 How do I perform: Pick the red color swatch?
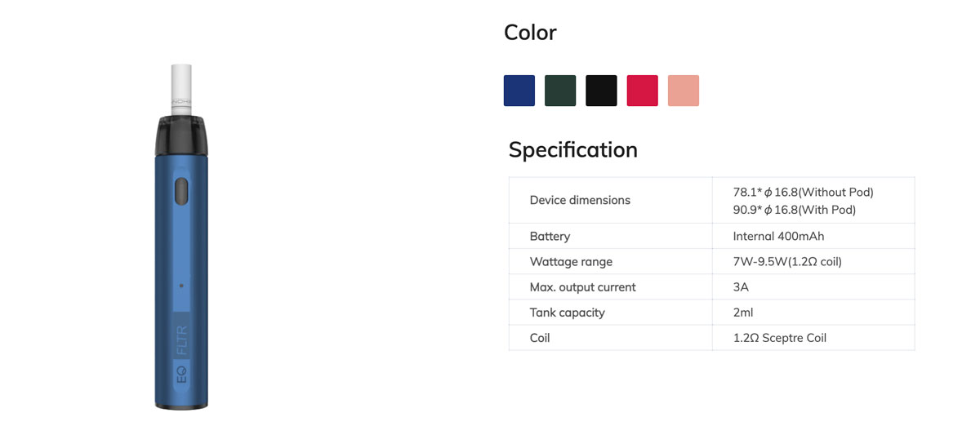pyautogui.click(x=642, y=91)
